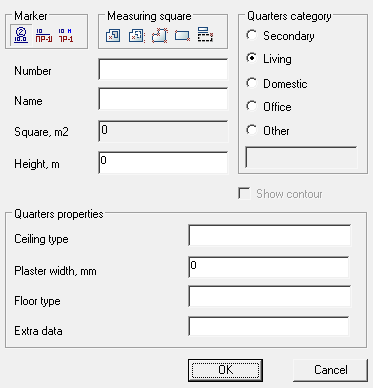Viewport: 373px width, 388px height.
Task: Select the Office quarters category
Action: 269,107
